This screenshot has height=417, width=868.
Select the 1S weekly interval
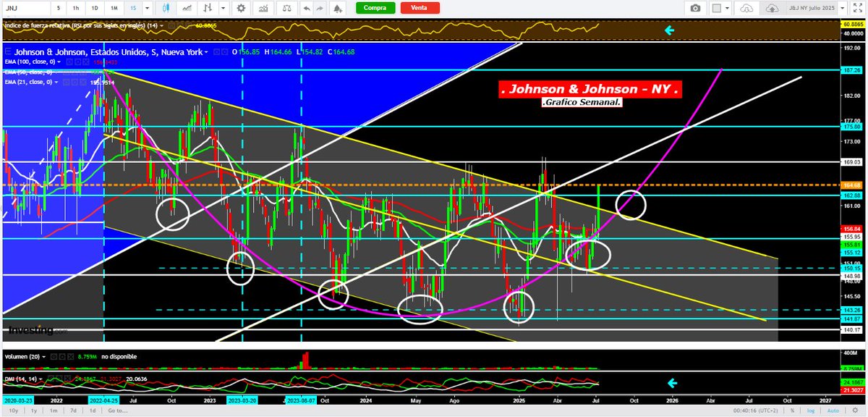(133, 8)
